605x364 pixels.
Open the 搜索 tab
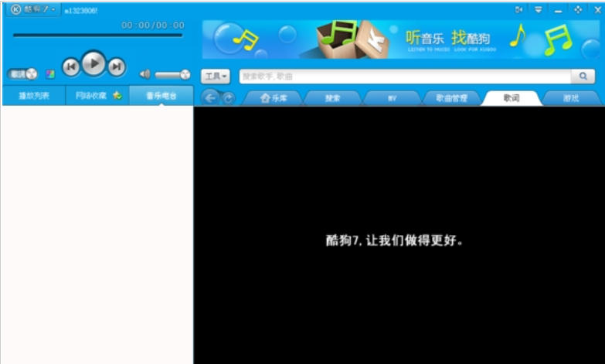(332, 98)
